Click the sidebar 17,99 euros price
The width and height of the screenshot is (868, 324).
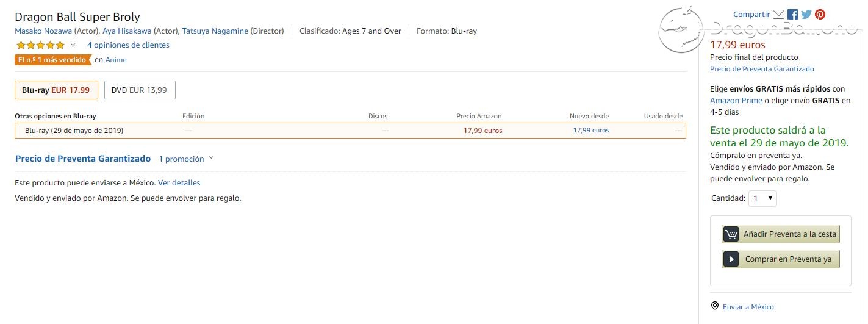click(737, 45)
